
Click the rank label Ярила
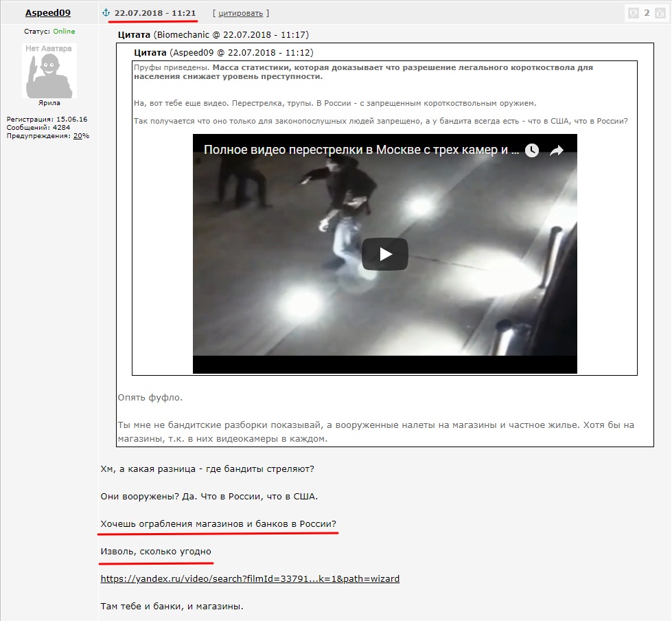coord(49,103)
